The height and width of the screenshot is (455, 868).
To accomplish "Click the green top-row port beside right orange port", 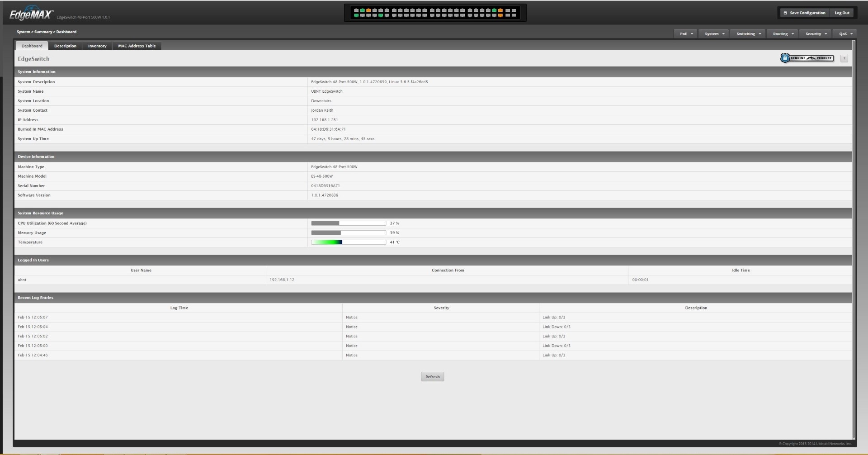I will 494,10.
